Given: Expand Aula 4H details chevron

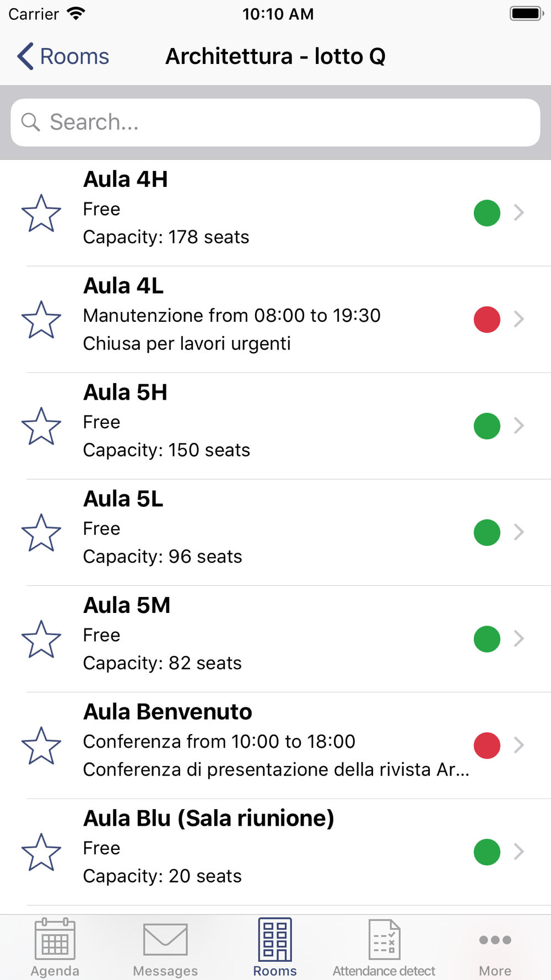Looking at the screenshot, I should (518, 213).
